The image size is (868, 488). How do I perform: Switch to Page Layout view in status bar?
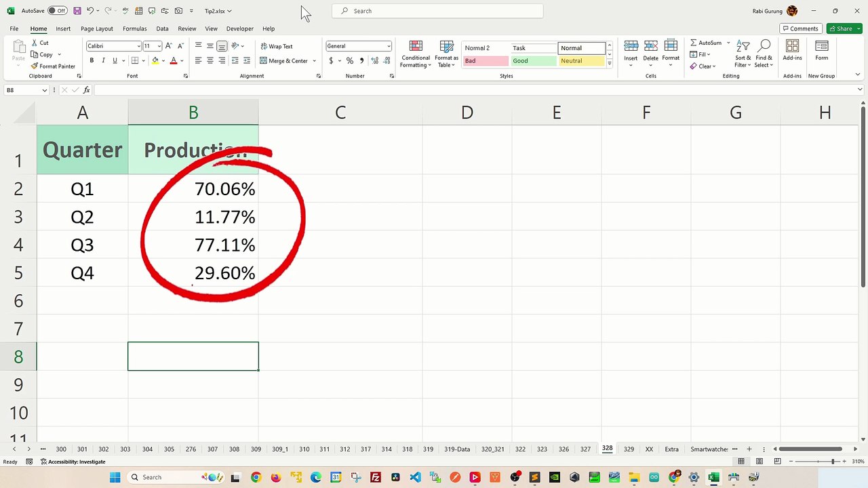click(759, 462)
